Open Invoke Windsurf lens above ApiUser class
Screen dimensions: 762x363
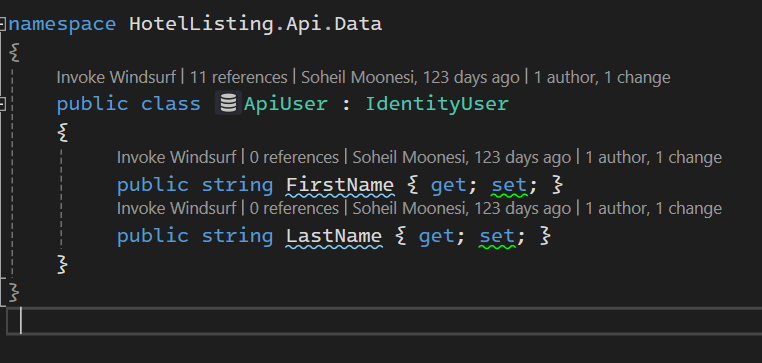click(118, 77)
